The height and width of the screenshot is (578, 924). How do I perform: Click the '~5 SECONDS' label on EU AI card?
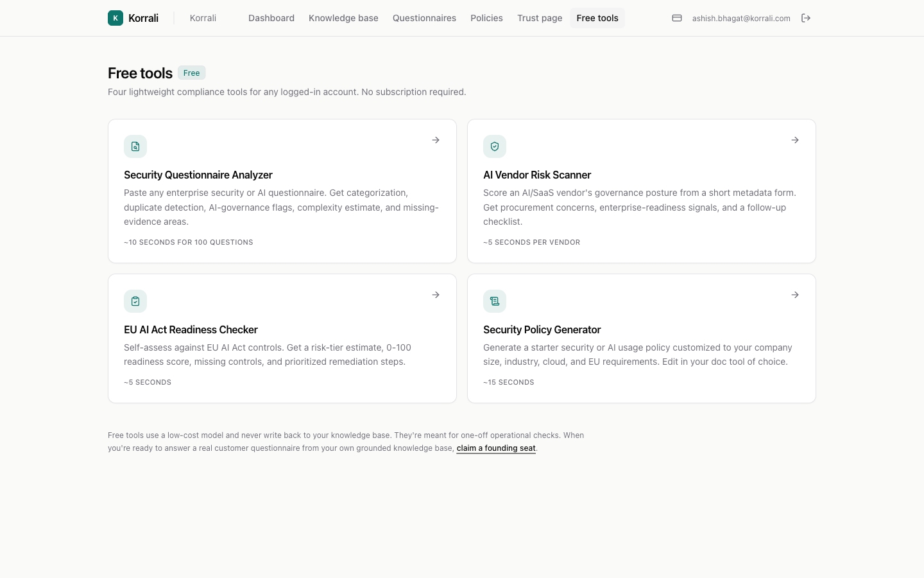coord(148,382)
